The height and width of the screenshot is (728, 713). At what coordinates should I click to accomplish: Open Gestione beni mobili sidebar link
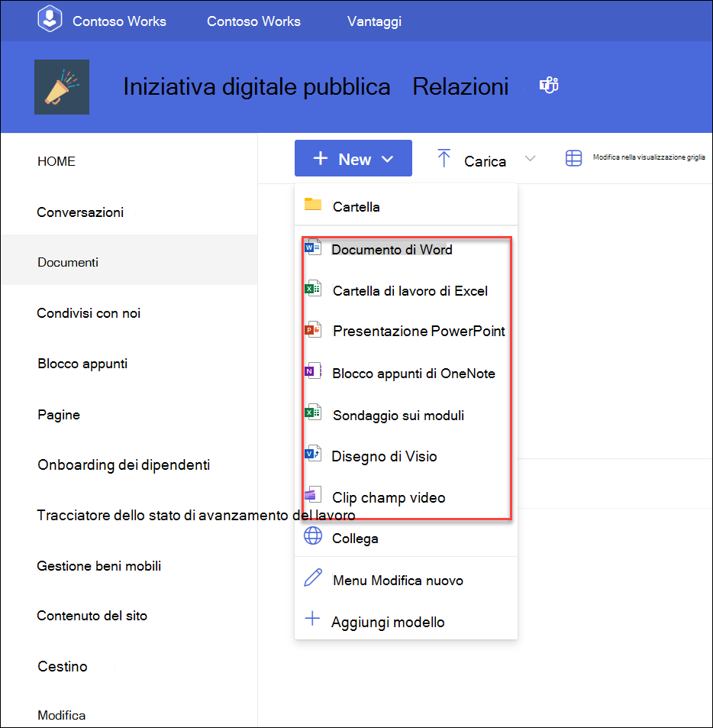tap(98, 565)
